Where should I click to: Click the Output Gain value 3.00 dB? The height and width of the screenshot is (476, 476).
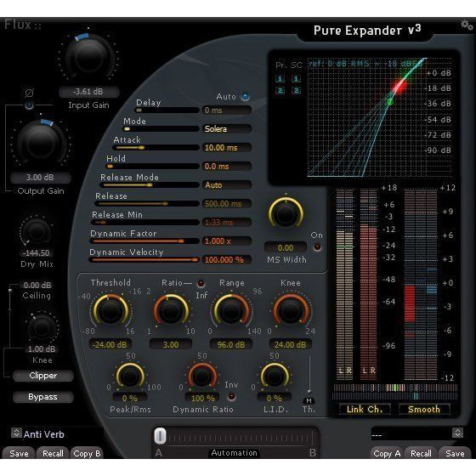pos(40,178)
